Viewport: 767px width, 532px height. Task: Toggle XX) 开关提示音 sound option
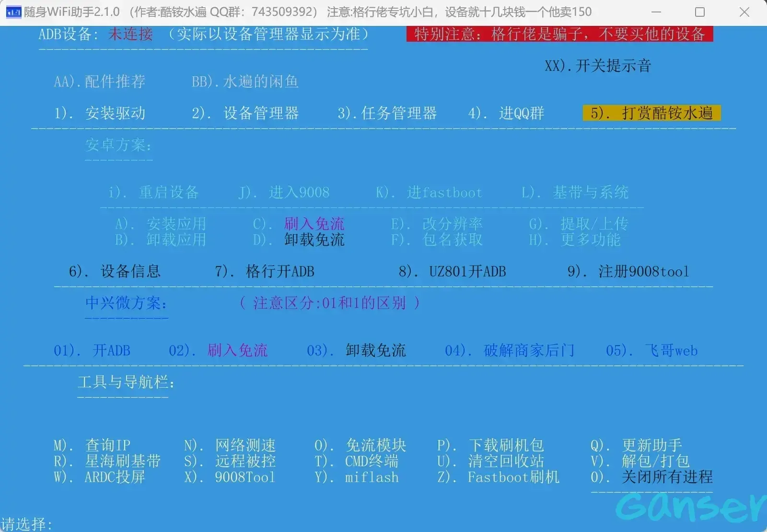[598, 66]
